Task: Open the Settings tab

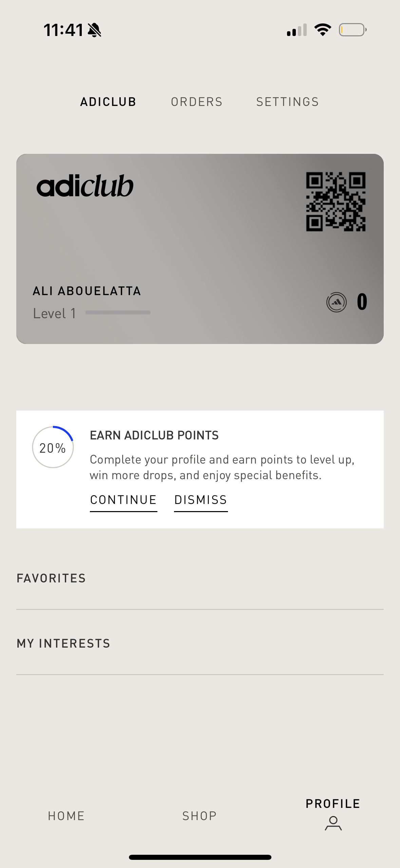Action: pyautogui.click(x=287, y=102)
